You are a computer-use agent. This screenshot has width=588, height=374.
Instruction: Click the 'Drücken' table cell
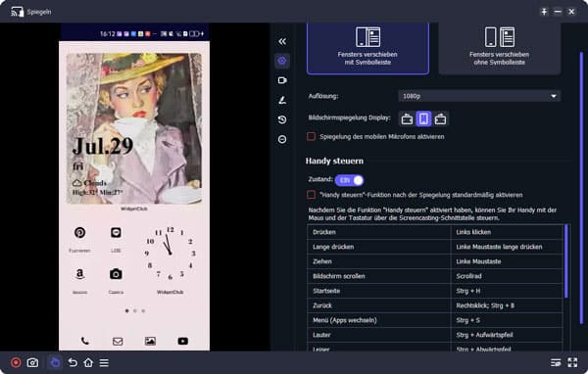tap(378, 232)
